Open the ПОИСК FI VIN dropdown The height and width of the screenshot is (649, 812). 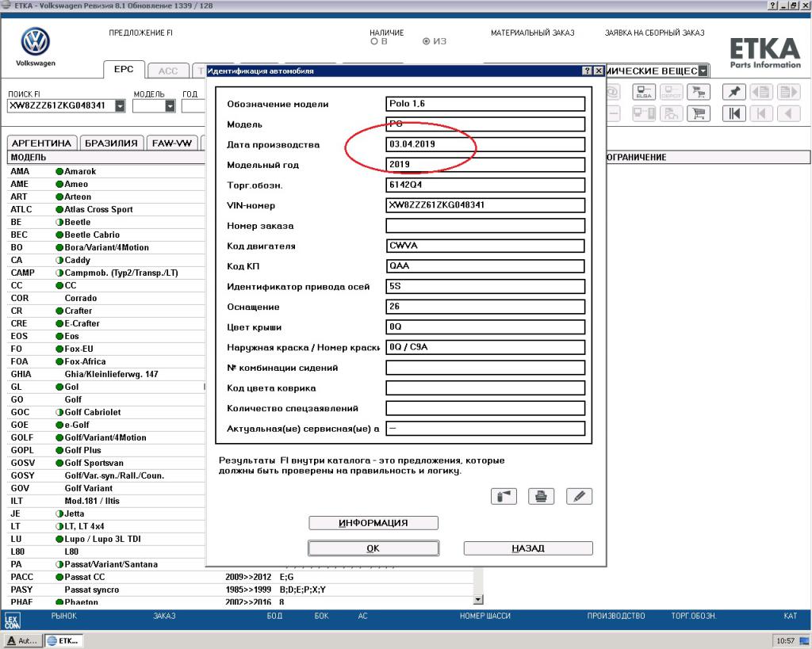pyautogui.click(x=121, y=105)
